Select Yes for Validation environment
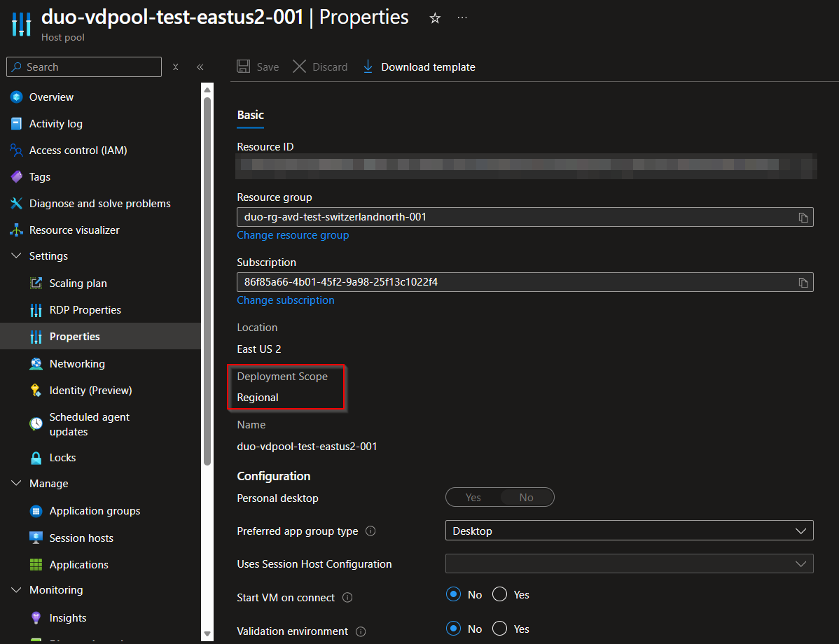The height and width of the screenshot is (644, 839). click(x=499, y=629)
